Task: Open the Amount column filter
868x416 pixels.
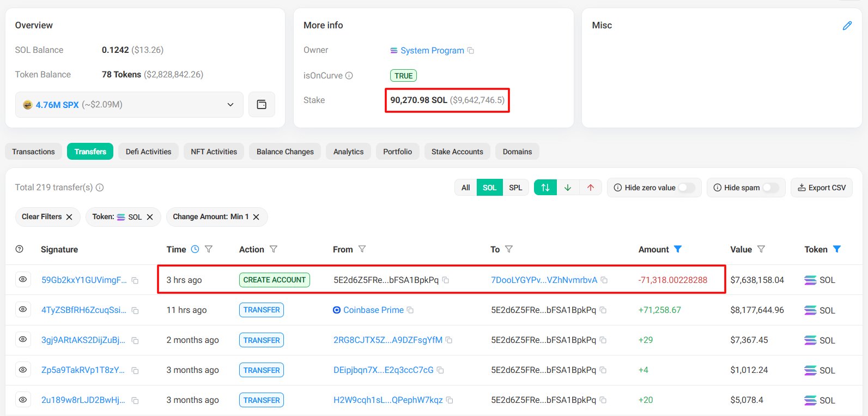Action: (678, 249)
